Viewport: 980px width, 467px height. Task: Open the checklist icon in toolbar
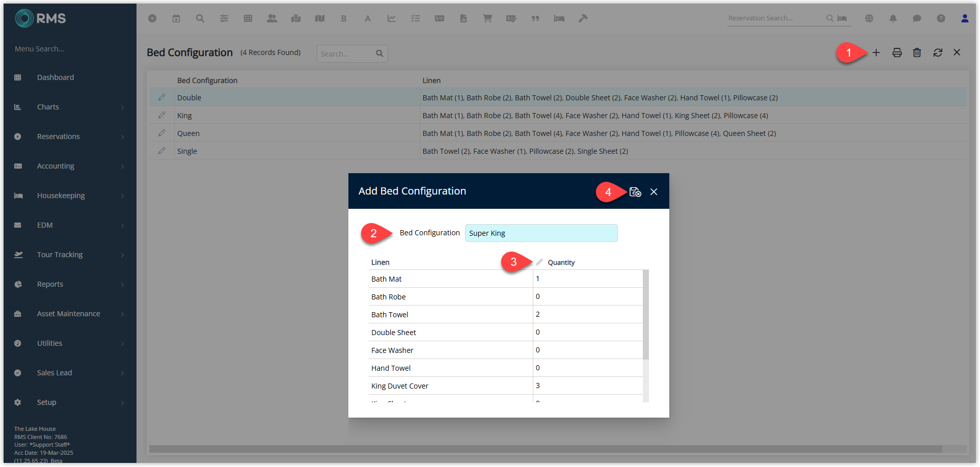coord(416,18)
